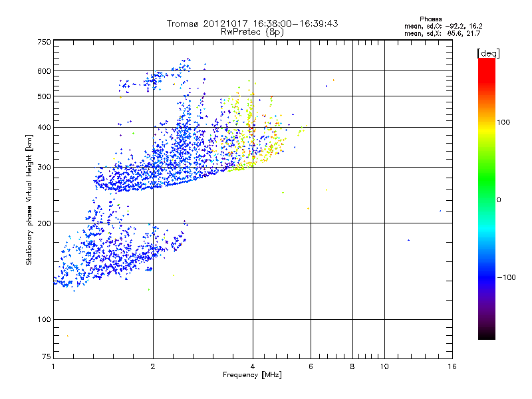
Task: Click the plot title 'Tromsø 20121017 16:38:00-16:39:43'
Action: click(252, 23)
